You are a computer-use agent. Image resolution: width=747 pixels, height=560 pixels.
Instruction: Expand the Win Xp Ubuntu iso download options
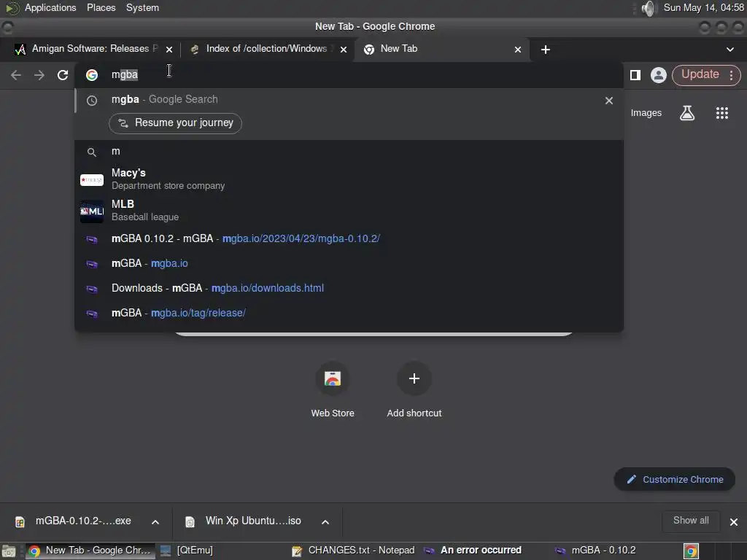[325, 522]
